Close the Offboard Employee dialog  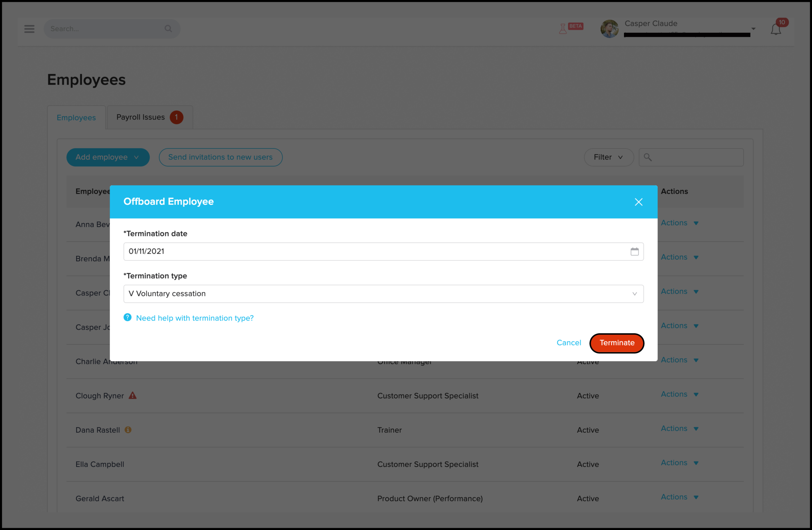click(x=639, y=202)
